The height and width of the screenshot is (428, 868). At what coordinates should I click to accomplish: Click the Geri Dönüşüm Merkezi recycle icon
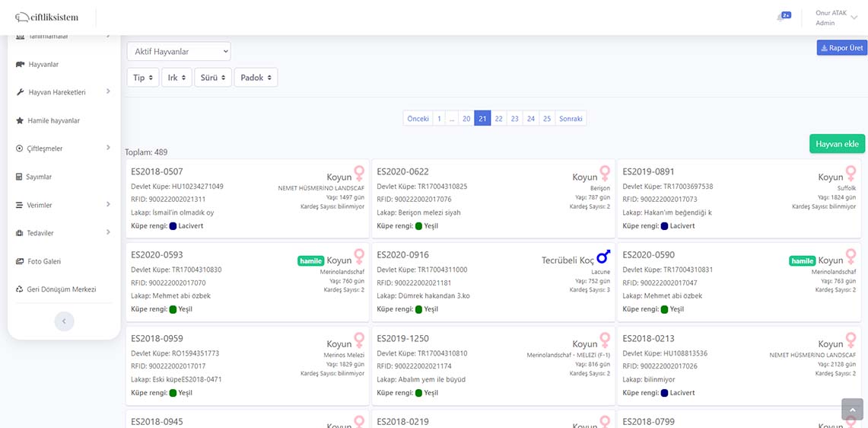click(20, 289)
